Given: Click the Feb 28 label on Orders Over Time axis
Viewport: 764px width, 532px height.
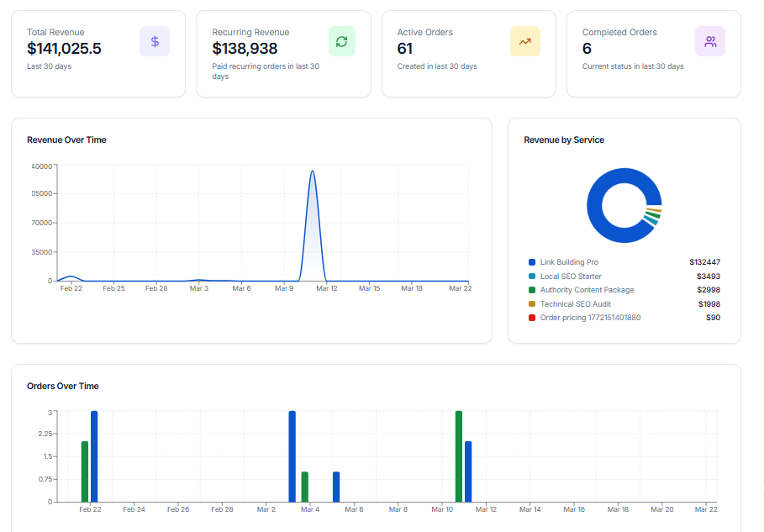Looking at the screenshot, I should point(222,509).
